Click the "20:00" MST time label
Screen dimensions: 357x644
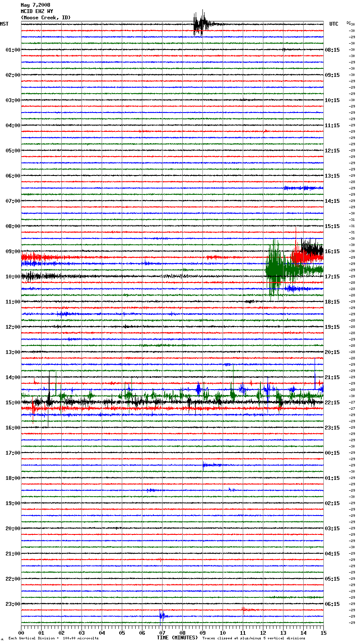13,529
